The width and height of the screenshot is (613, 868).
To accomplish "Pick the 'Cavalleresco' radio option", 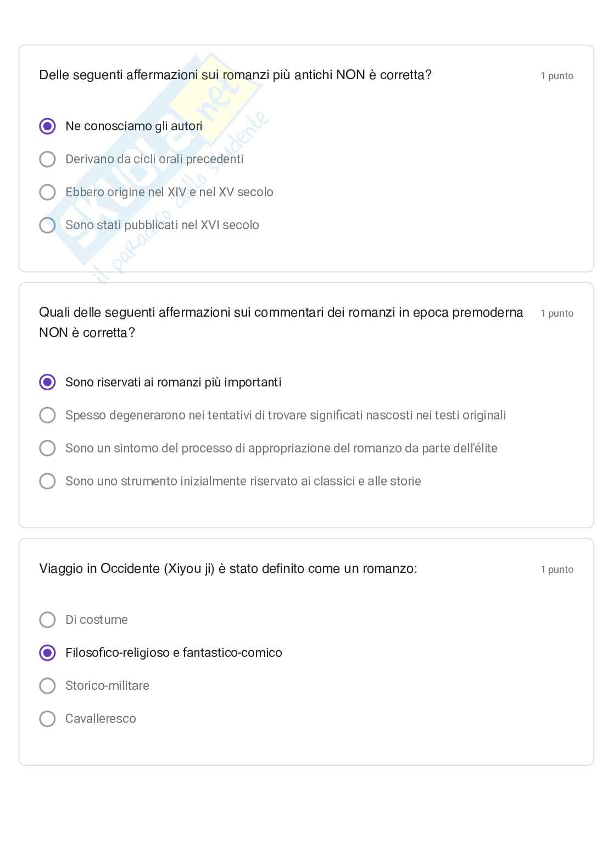I will coord(48,718).
